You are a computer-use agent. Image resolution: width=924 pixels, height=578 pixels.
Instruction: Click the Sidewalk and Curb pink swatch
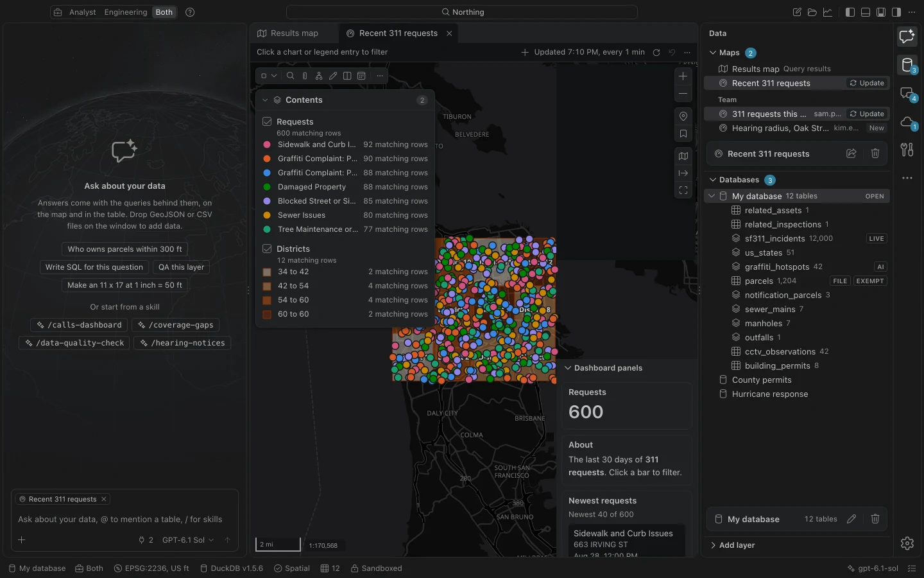point(267,145)
